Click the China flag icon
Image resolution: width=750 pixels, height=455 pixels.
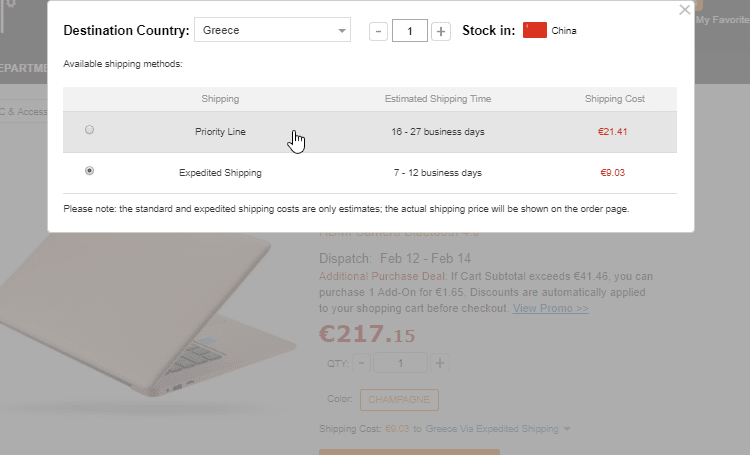535,30
